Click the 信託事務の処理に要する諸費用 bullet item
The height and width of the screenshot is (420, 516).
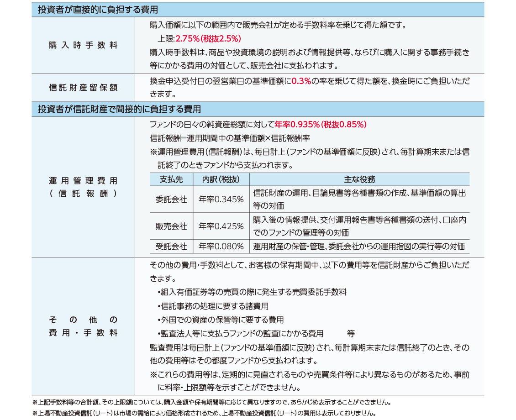(x=213, y=306)
